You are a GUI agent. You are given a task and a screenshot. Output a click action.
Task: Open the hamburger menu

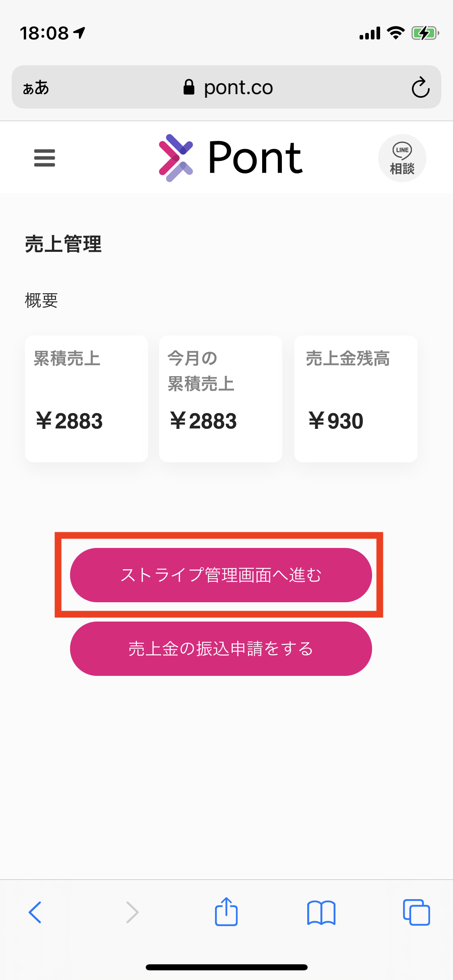[44, 158]
